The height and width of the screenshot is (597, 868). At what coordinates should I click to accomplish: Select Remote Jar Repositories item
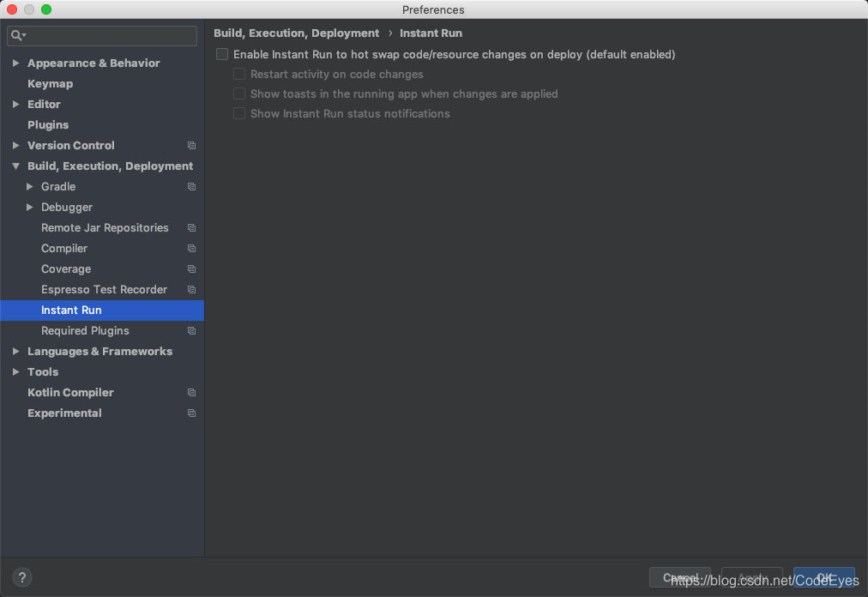point(105,227)
